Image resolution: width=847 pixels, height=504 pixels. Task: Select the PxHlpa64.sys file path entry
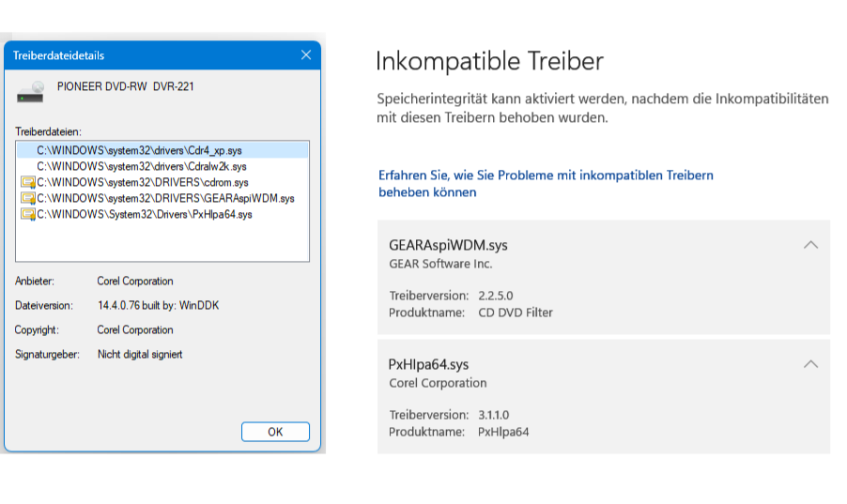tap(162, 214)
